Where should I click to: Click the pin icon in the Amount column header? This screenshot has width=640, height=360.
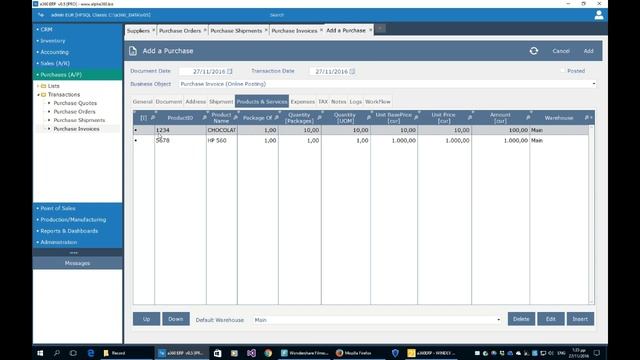point(528,118)
